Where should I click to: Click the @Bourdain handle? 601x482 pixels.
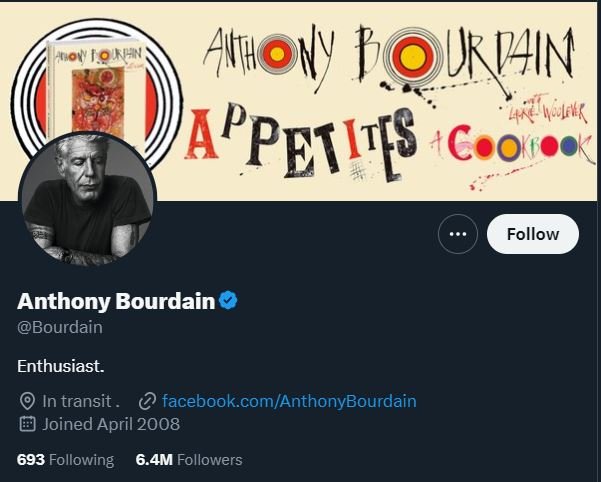pos(60,327)
